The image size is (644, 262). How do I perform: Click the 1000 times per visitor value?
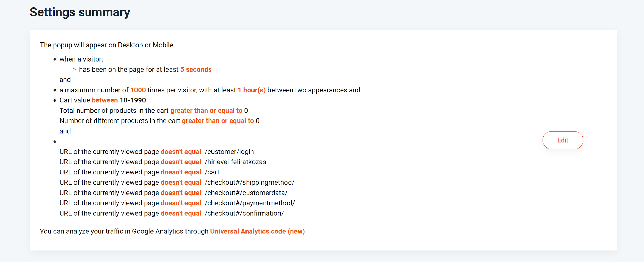pyautogui.click(x=138, y=90)
